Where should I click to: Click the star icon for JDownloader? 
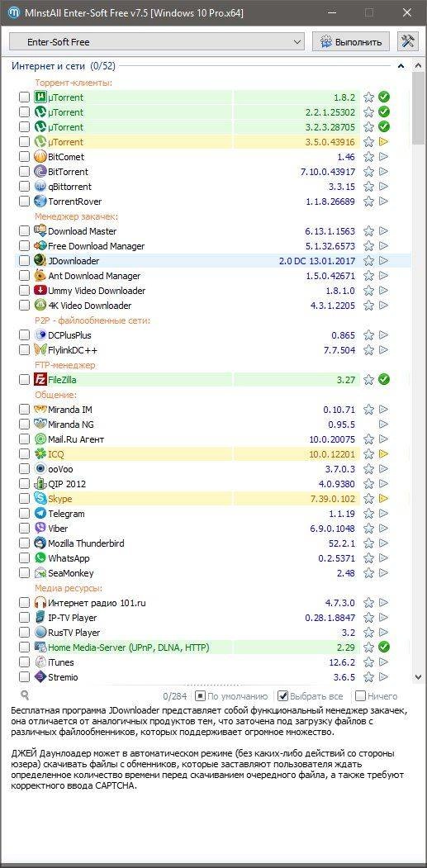click(369, 261)
